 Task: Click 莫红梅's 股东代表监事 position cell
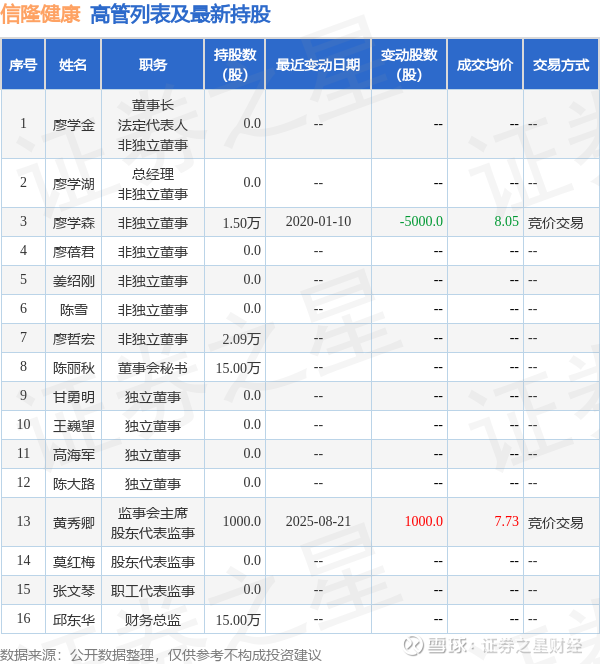(x=152, y=562)
